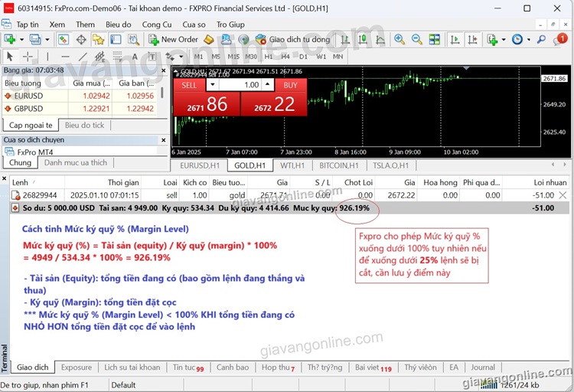Image resolution: width=574 pixels, height=392 pixels.
Task: Open the new chart dropdown arrow
Action: coord(20,39)
